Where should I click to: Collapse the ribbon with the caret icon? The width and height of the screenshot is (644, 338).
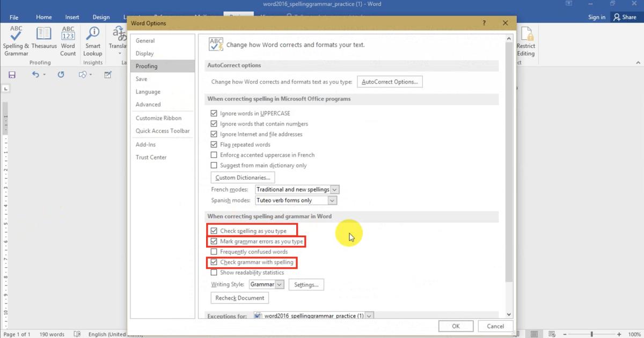point(637,62)
